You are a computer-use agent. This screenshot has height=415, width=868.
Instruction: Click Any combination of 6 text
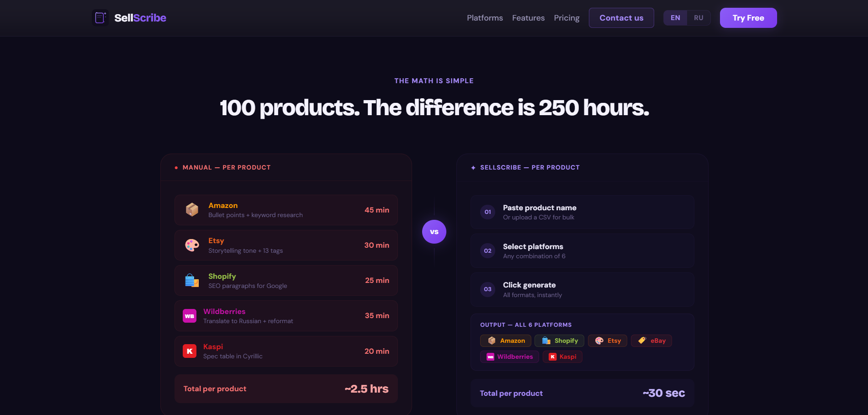534,256
